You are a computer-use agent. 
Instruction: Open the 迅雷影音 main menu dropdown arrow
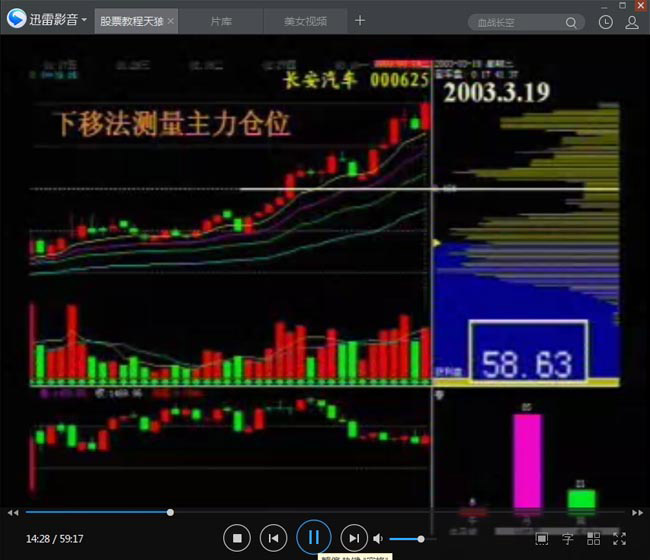[x=85, y=19]
